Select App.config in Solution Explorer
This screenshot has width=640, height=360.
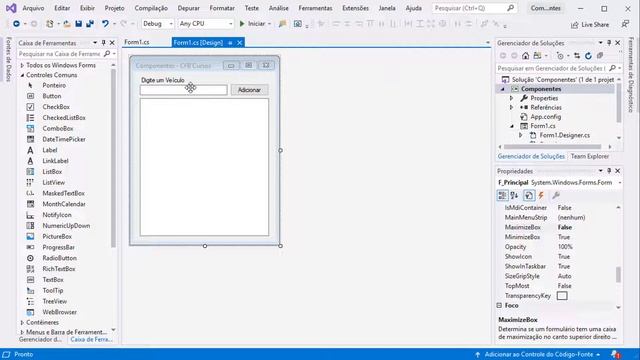(545, 117)
